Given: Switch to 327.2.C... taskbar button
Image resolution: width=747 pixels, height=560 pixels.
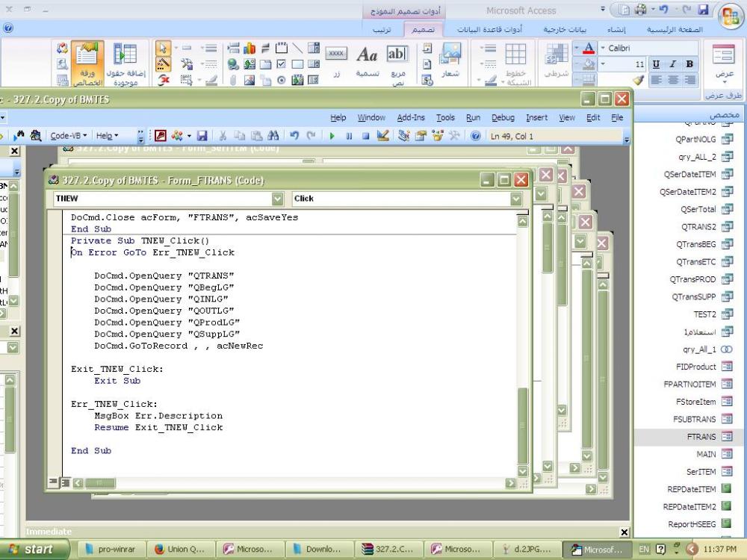Looking at the screenshot, I should coord(388,549).
